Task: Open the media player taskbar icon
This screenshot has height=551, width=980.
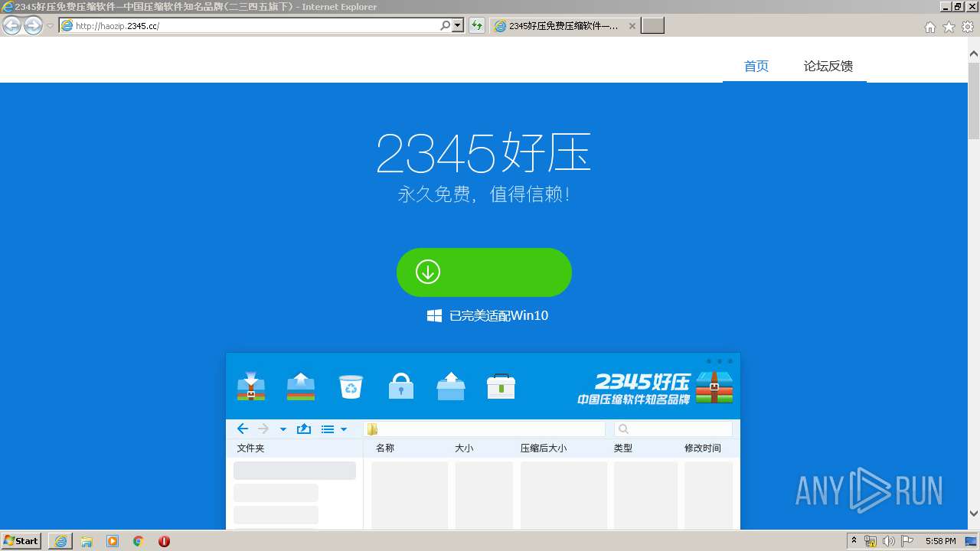Action: pyautogui.click(x=113, y=541)
